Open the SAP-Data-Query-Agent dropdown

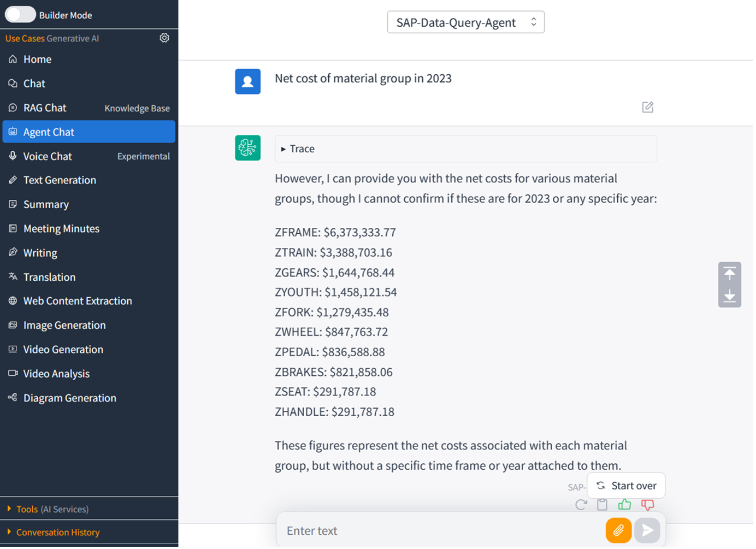pos(465,22)
